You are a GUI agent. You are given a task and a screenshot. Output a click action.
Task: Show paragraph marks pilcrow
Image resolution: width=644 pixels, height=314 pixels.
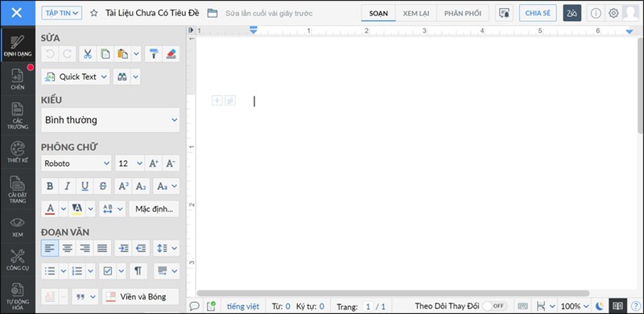tap(138, 271)
